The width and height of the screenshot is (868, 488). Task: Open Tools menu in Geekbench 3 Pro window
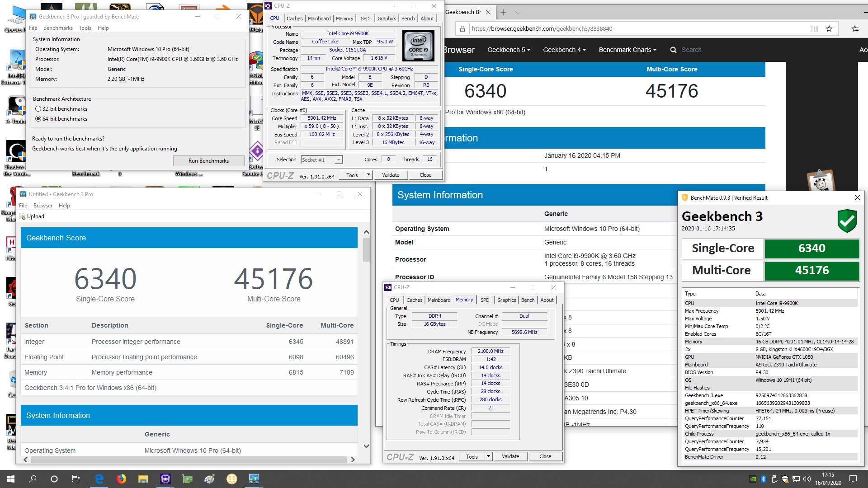85,28
